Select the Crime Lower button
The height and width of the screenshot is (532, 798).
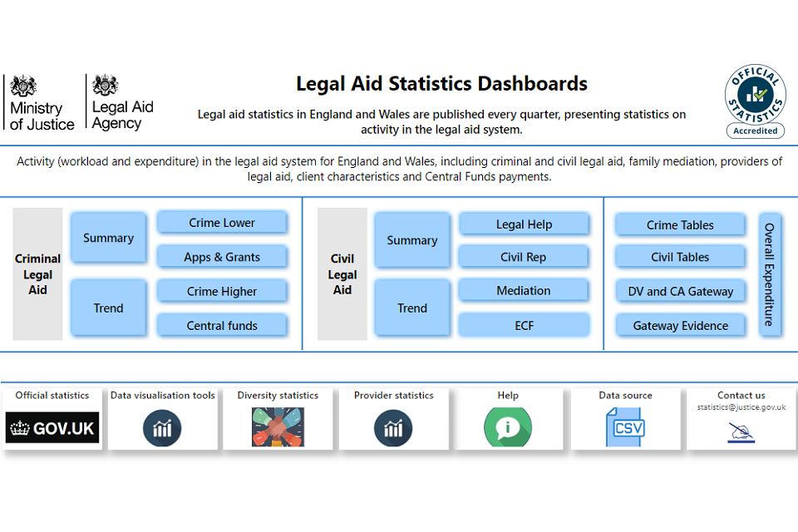pyautogui.click(x=222, y=223)
